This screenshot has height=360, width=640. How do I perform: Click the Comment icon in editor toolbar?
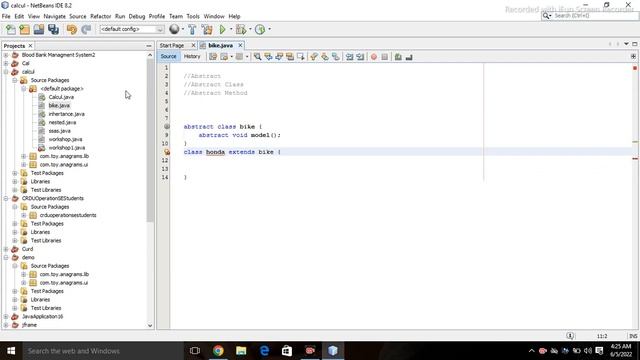point(398,57)
